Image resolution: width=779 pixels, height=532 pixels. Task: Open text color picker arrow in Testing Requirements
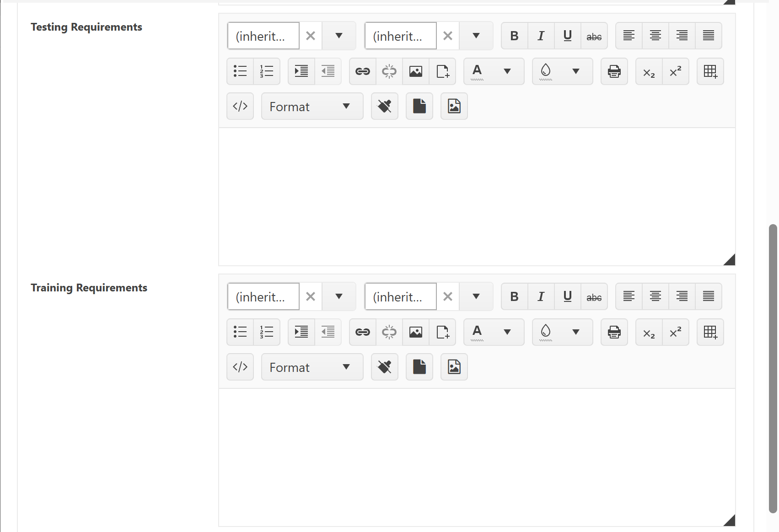[507, 71]
